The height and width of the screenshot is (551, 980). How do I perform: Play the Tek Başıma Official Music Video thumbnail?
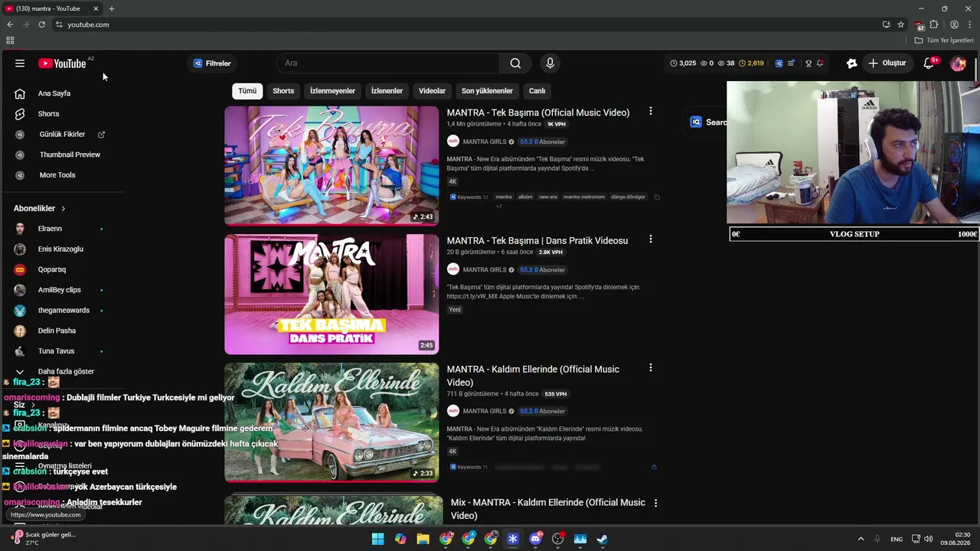[x=332, y=165]
